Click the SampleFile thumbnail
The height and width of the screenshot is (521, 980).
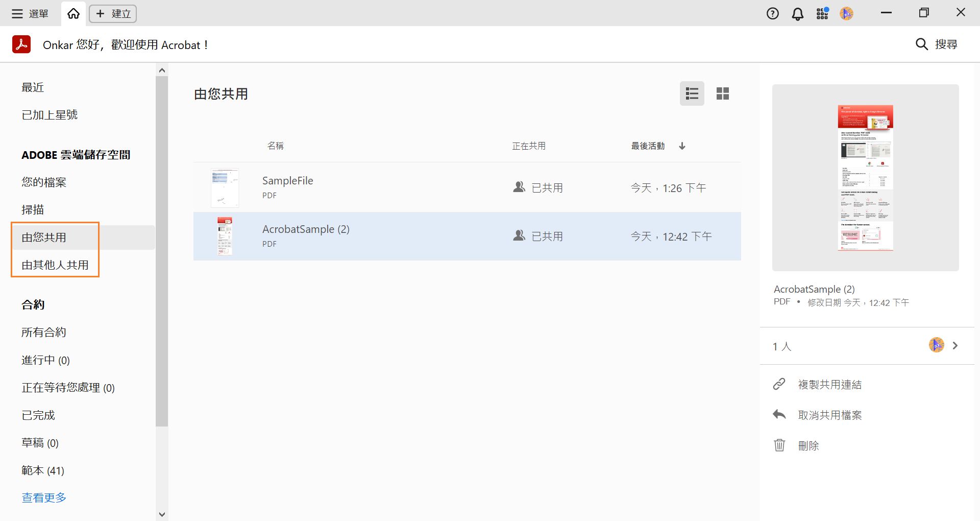(x=225, y=188)
